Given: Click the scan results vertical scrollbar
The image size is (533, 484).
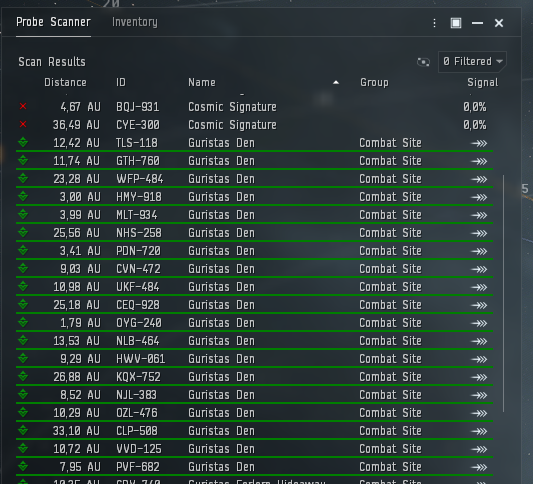Looking at the screenshot, I should [x=503, y=294].
